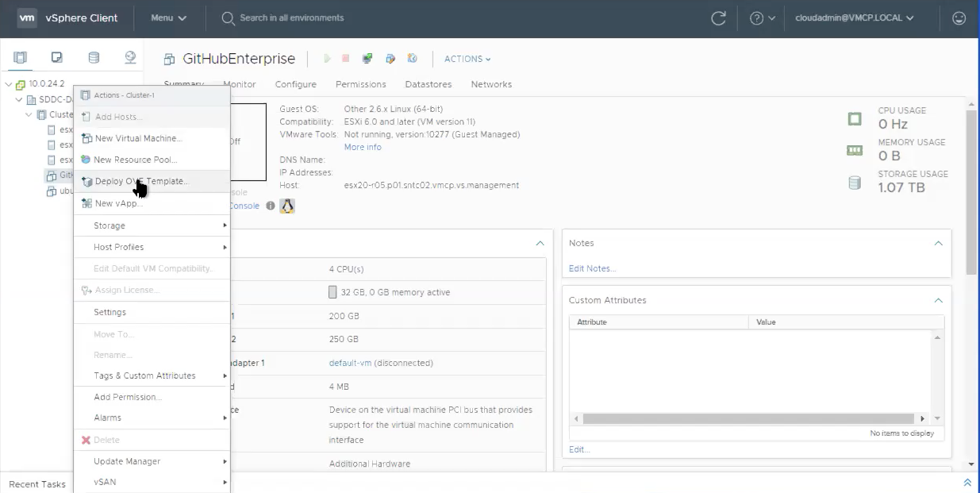Open the Networking inventory view icon
The width and height of the screenshot is (980, 493).
(130, 57)
